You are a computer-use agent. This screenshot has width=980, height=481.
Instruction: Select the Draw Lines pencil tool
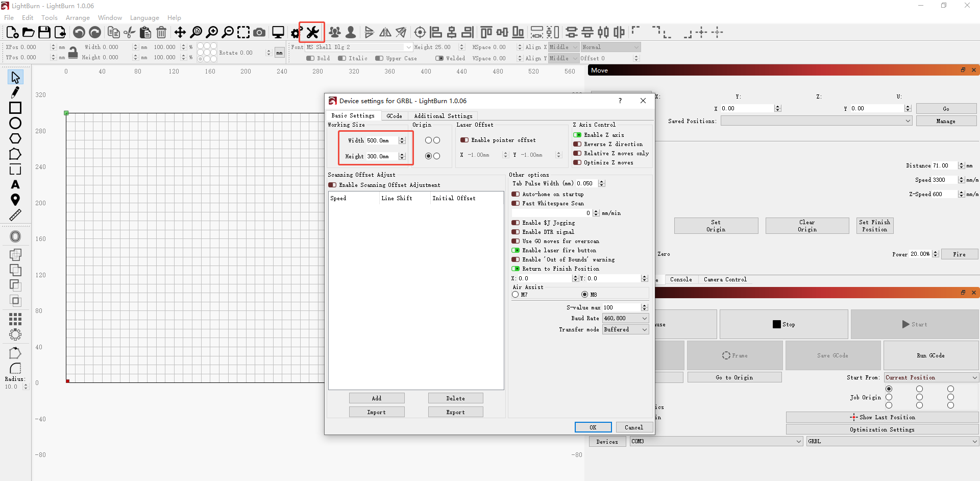15,92
